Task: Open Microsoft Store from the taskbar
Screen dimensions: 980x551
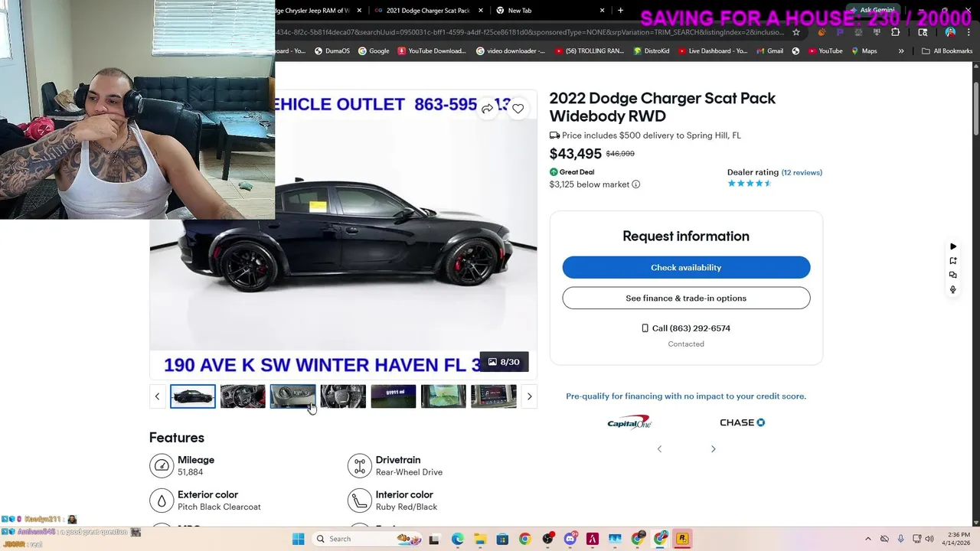Action: tap(502, 539)
